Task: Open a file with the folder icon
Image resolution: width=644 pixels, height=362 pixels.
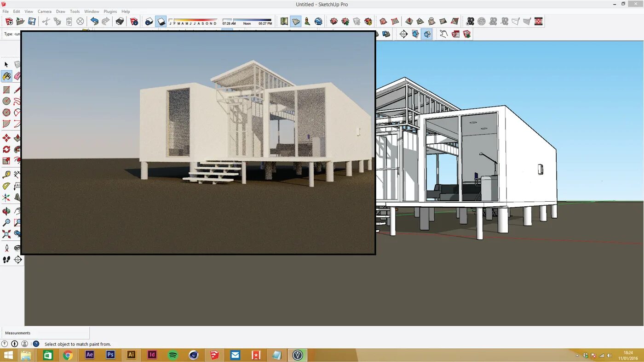Action: tap(20, 21)
